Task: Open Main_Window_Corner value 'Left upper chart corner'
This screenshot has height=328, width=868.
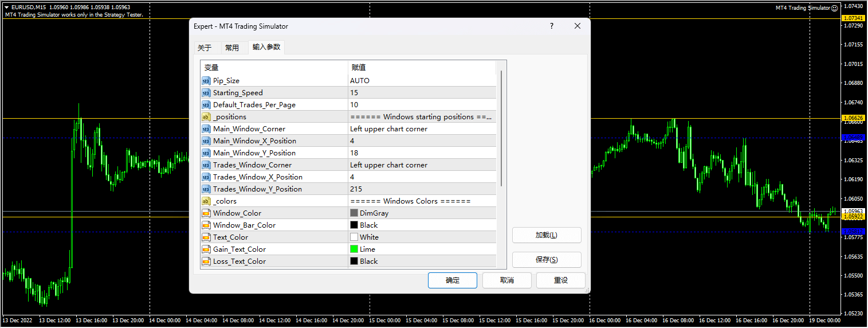Action: click(x=422, y=129)
